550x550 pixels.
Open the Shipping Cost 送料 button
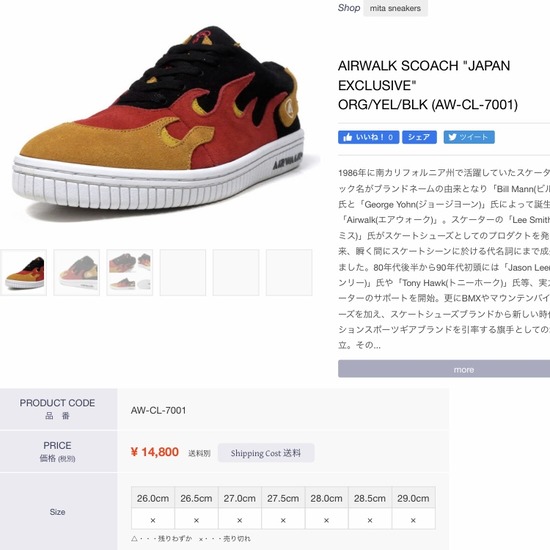pyautogui.click(x=266, y=453)
